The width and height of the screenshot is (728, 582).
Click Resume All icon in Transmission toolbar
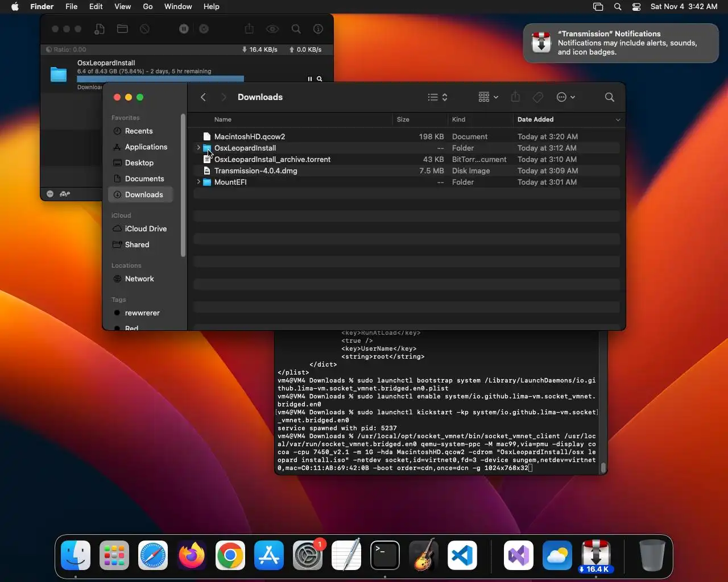204,29
